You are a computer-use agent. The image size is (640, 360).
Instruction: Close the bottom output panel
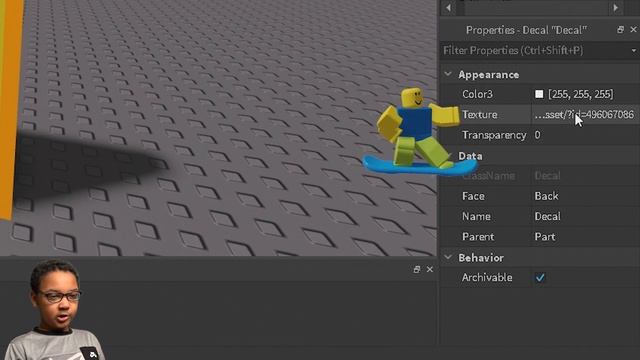pyautogui.click(x=430, y=269)
